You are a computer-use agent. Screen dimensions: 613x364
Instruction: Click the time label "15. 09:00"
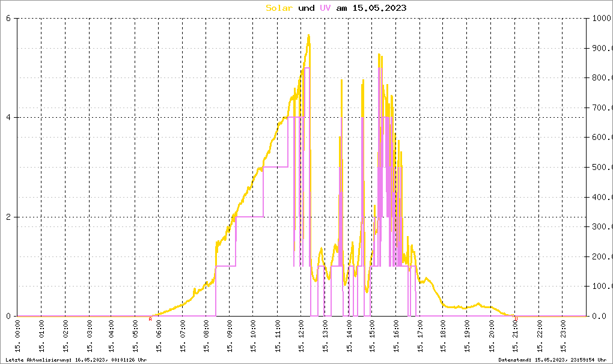[x=230, y=336]
